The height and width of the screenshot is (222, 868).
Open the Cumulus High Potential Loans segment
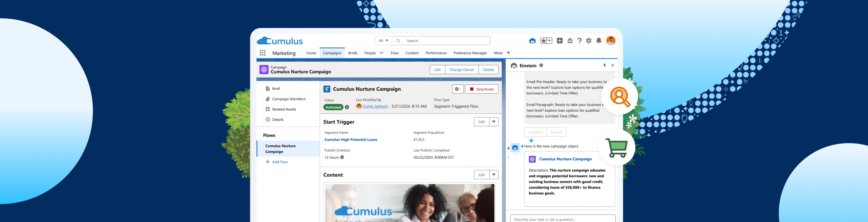coord(351,139)
